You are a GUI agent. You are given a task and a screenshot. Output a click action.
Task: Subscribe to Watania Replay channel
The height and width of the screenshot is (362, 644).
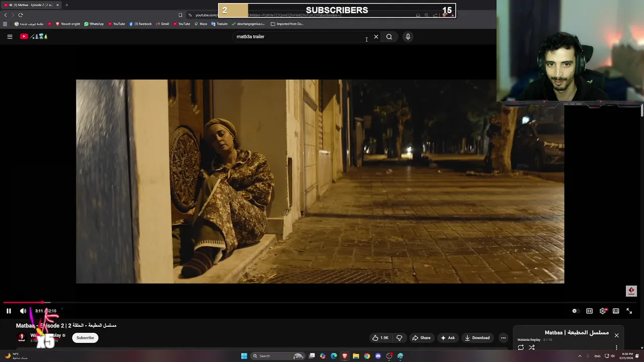(x=85, y=338)
